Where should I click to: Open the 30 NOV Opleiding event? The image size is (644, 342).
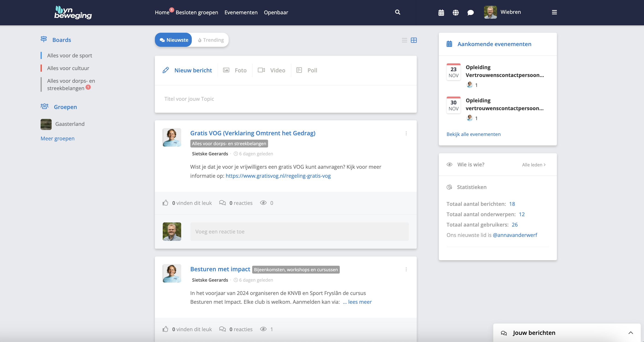[505, 104]
